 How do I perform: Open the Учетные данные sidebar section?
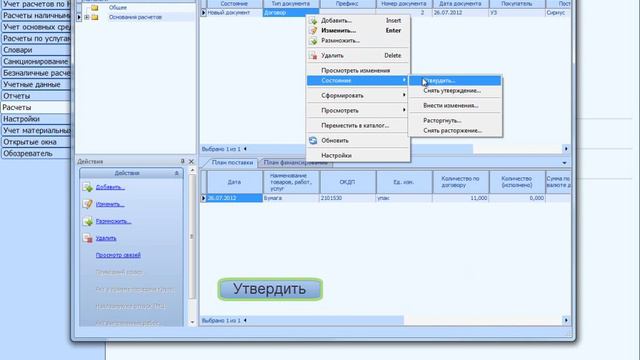coord(36,84)
